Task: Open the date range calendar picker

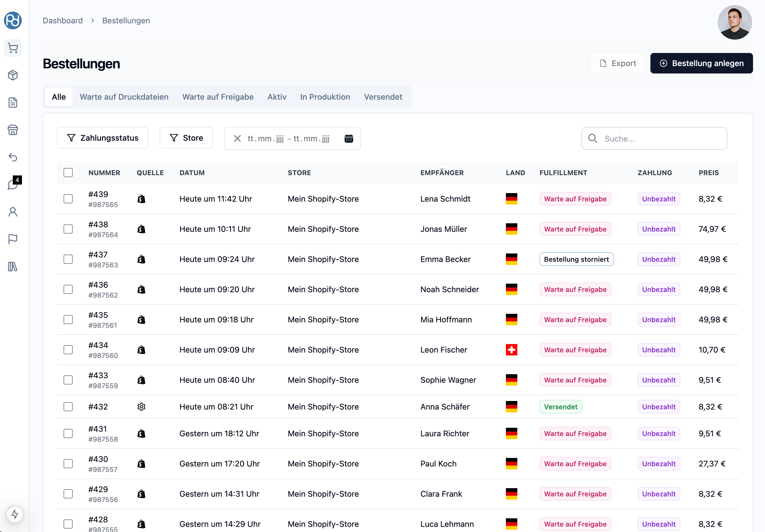Action: click(x=349, y=138)
